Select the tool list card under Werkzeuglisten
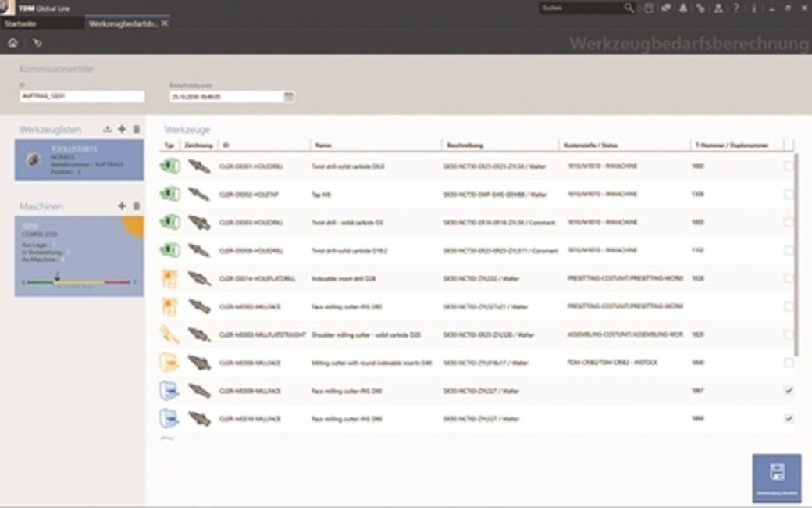 click(x=78, y=160)
